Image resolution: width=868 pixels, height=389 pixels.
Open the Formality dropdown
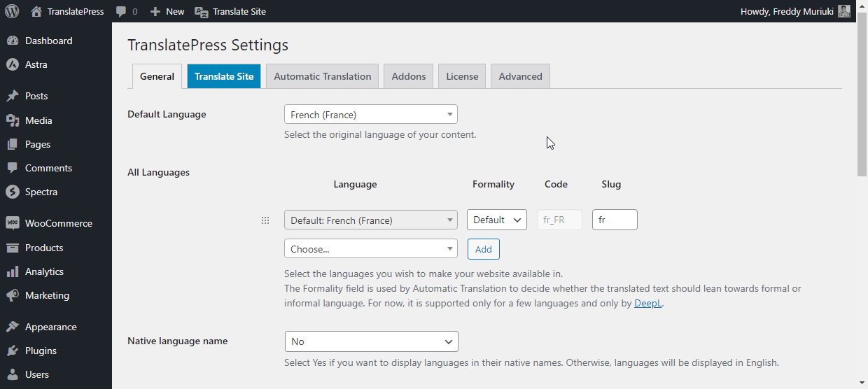(x=497, y=220)
